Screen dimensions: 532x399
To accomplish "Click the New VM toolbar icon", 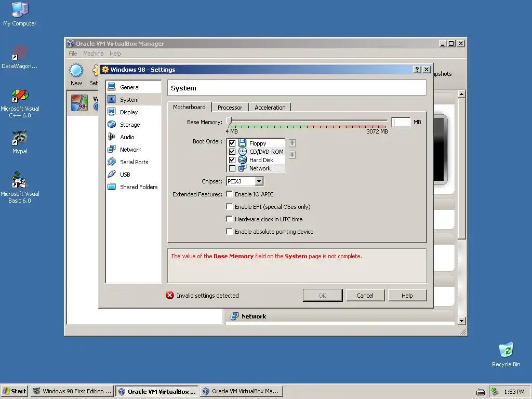I will (76, 71).
